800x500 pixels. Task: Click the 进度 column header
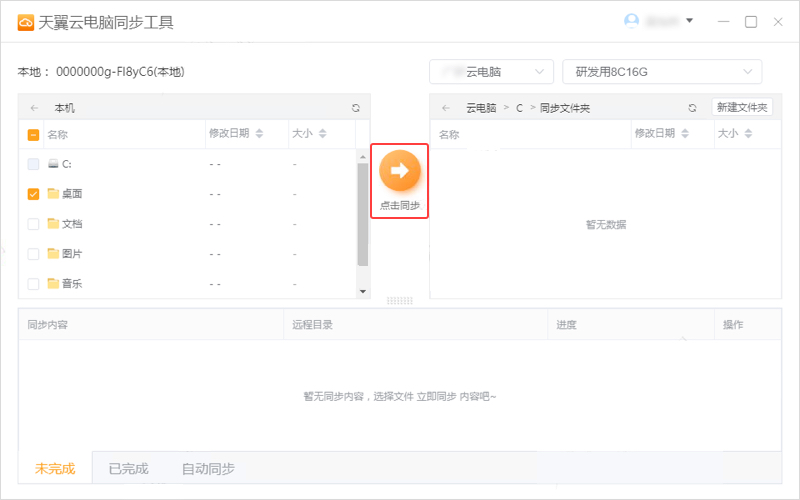point(566,325)
